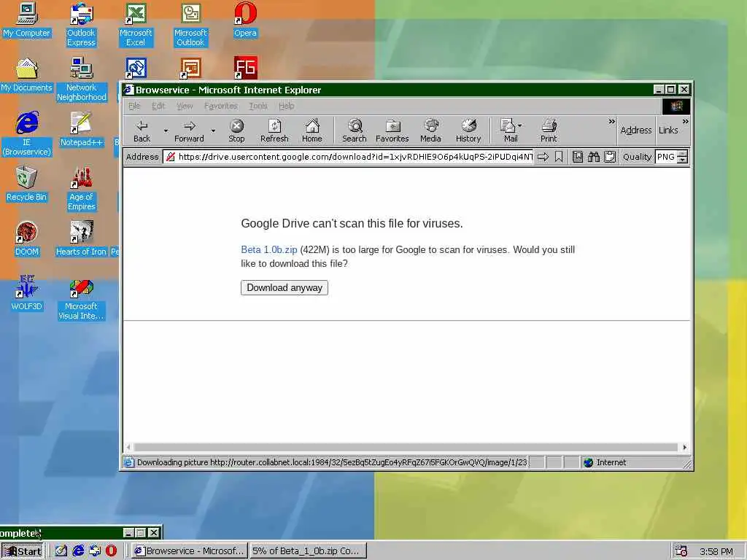
Task: Select the IE (Browservice) desktop icon
Action: pos(27,134)
